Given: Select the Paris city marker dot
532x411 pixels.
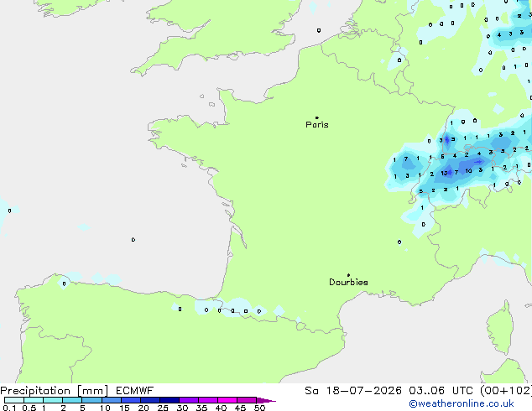Looking at the screenshot, I should (x=317, y=117).
